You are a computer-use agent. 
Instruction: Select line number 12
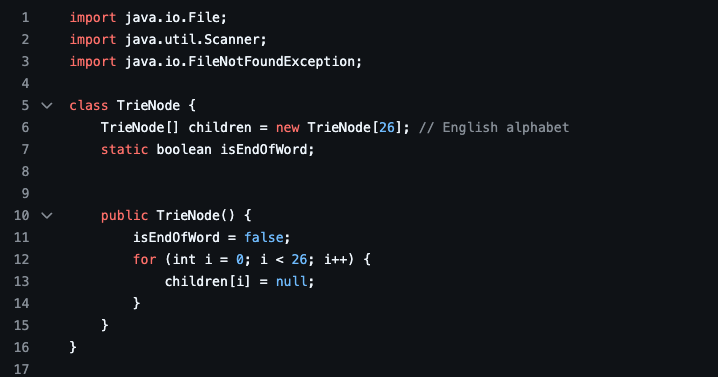coord(22,260)
